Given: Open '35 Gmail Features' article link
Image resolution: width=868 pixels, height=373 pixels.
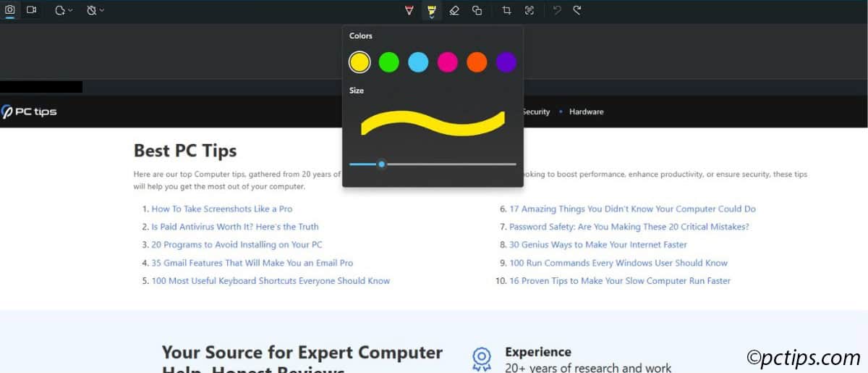Looking at the screenshot, I should (x=252, y=263).
